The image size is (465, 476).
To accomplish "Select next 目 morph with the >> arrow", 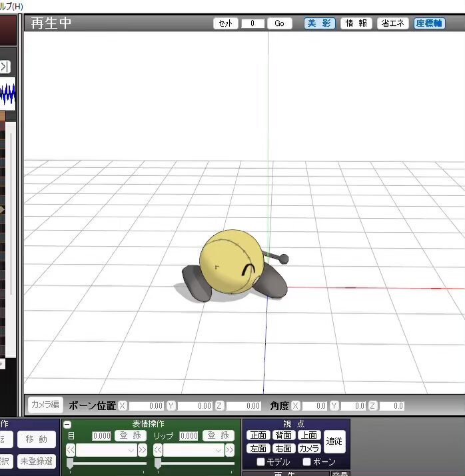I will [x=143, y=450].
